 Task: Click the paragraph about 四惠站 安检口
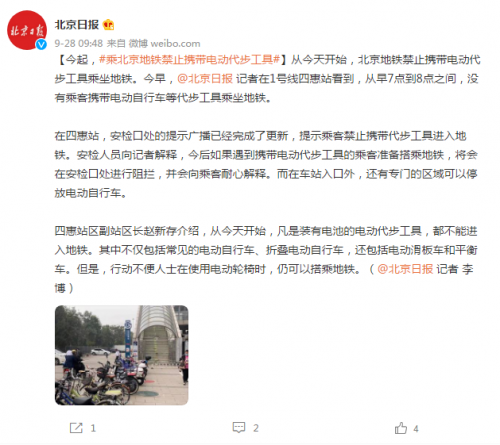click(x=266, y=164)
